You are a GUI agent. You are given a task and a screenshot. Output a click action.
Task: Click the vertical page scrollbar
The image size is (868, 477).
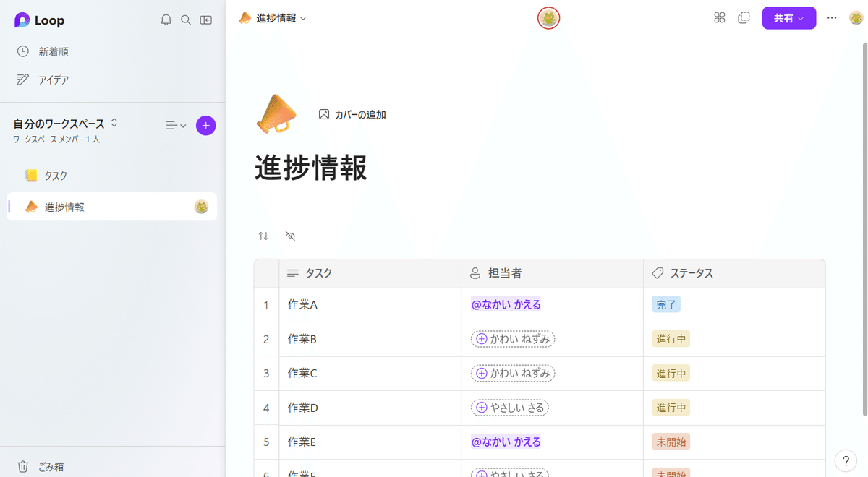[864, 229]
